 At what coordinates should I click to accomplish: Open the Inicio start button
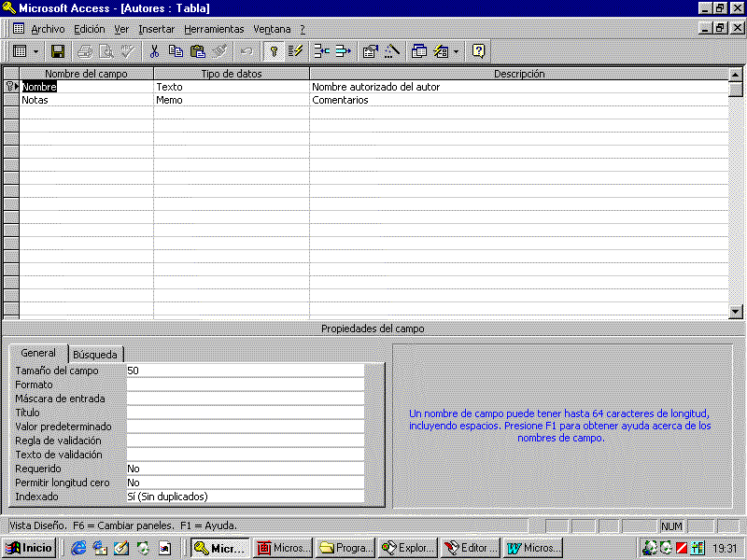(30, 548)
